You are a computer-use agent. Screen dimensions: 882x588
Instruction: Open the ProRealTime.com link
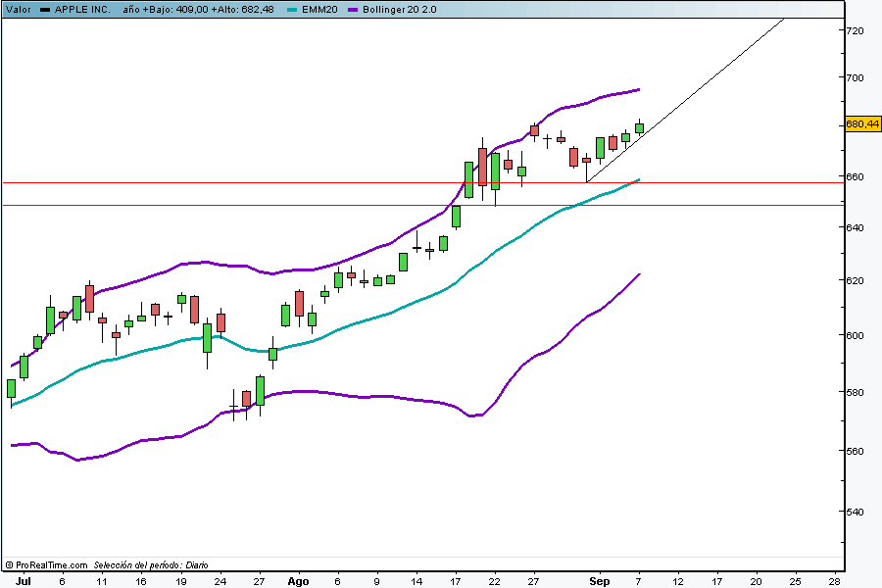[x=51, y=565]
